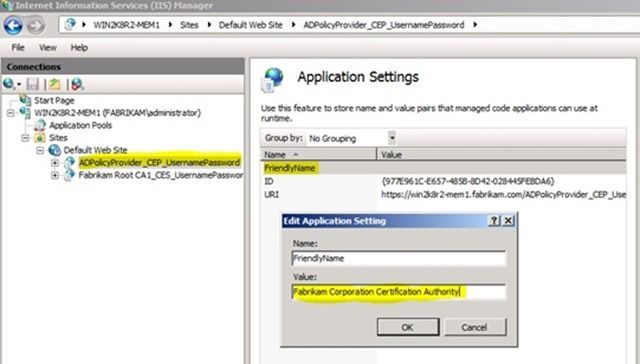Click Cancel in Edit Application Setting dialog
This screenshot has width=640, height=364.
(474, 327)
